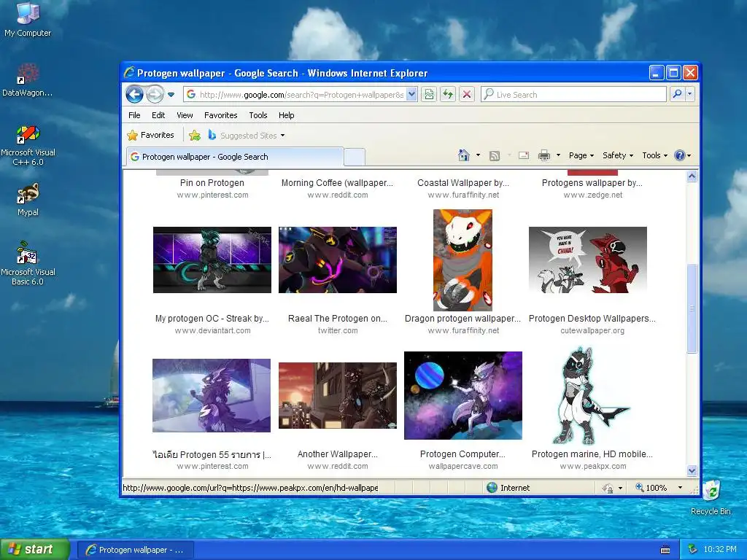747x560 pixels.
Task: Click the Protogen Computer space thumbnail
Action: [463, 396]
